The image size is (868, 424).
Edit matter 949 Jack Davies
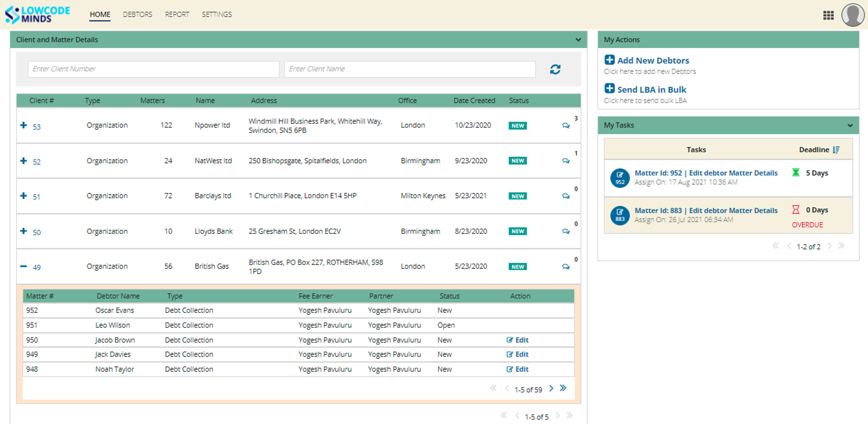[x=518, y=355]
